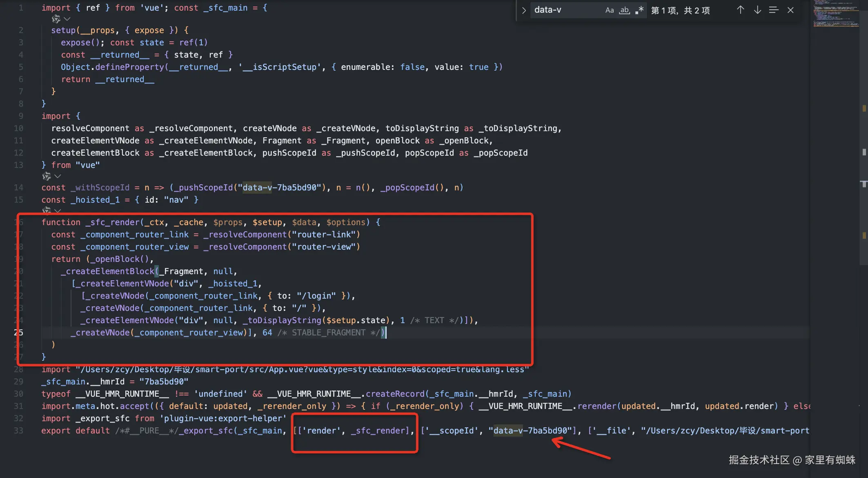Click the 'plugin-vue:export-helper' import path

pos(223,418)
